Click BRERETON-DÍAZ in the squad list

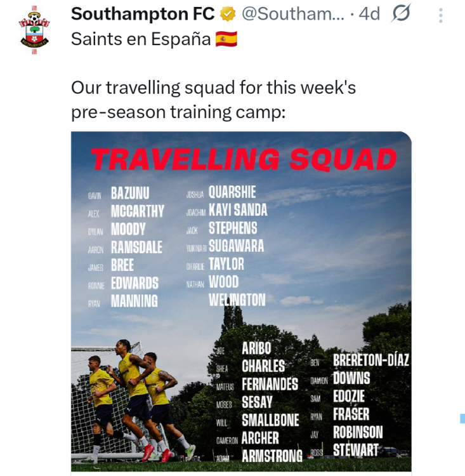pos(371,361)
